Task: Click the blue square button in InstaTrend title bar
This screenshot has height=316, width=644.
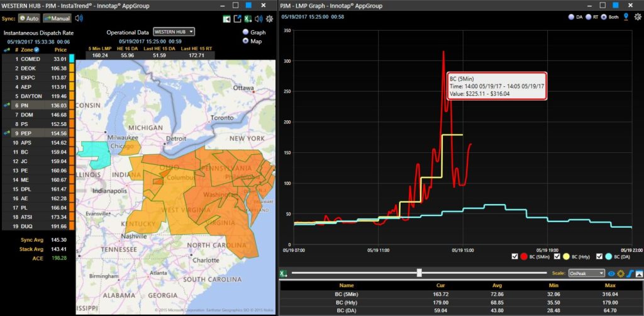Action: pyautogui.click(x=249, y=5)
